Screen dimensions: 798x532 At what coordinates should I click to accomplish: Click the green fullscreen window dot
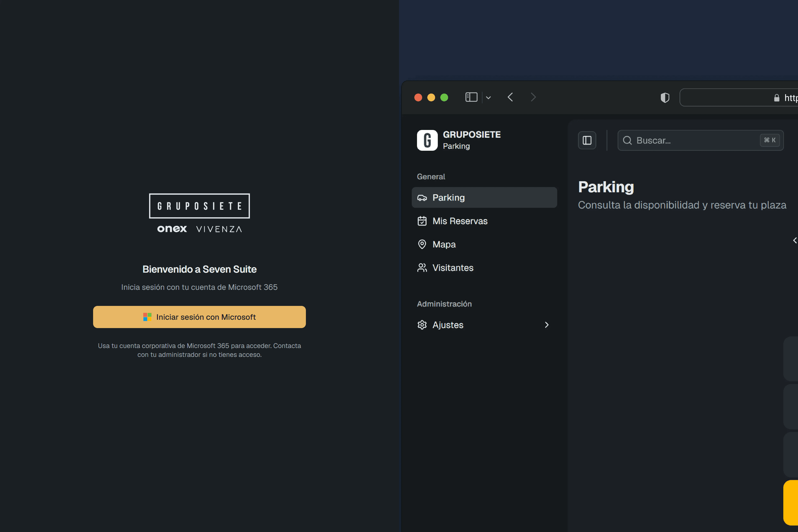point(444,98)
